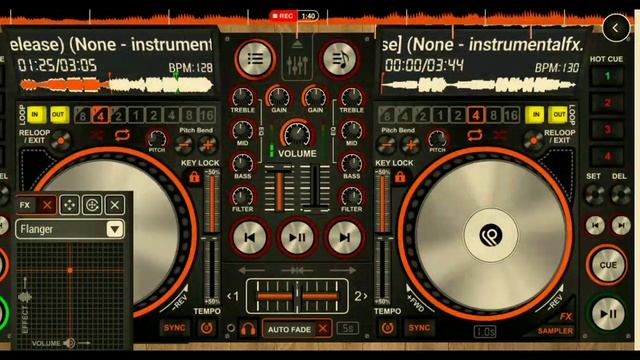Click left deck Reloop/Exit knob
Image resolution: width=640 pixels, height=360 pixels.
point(61,140)
